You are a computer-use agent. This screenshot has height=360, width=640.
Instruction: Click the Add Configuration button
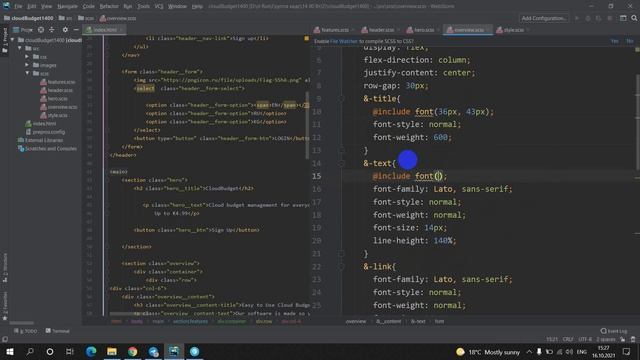pyautogui.click(x=544, y=18)
